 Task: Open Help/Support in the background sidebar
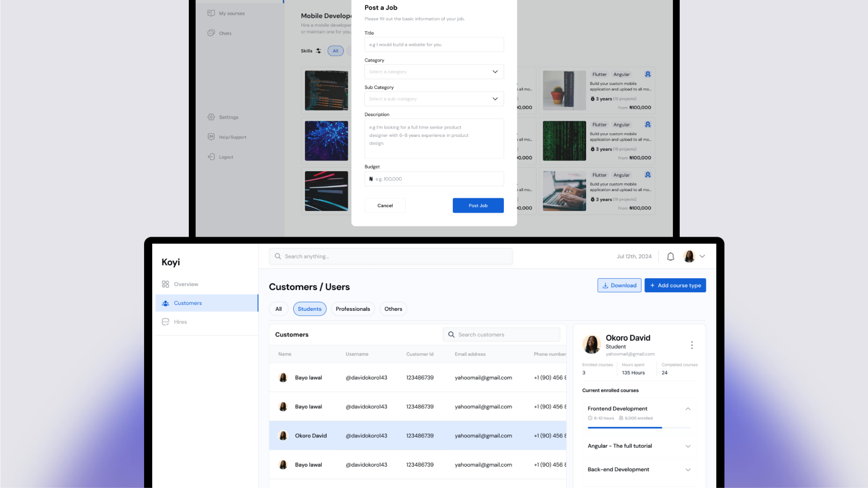pos(227,137)
